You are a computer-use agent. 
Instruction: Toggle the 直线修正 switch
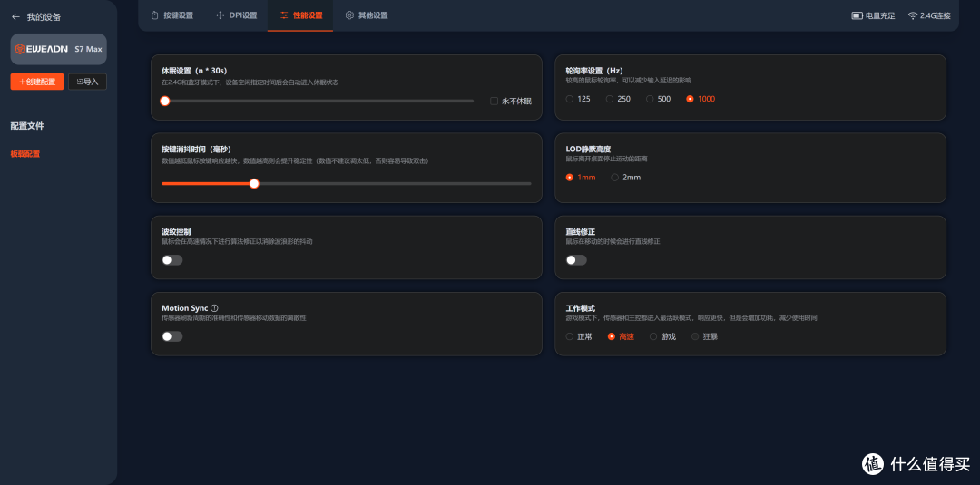[x=576, y=260]
